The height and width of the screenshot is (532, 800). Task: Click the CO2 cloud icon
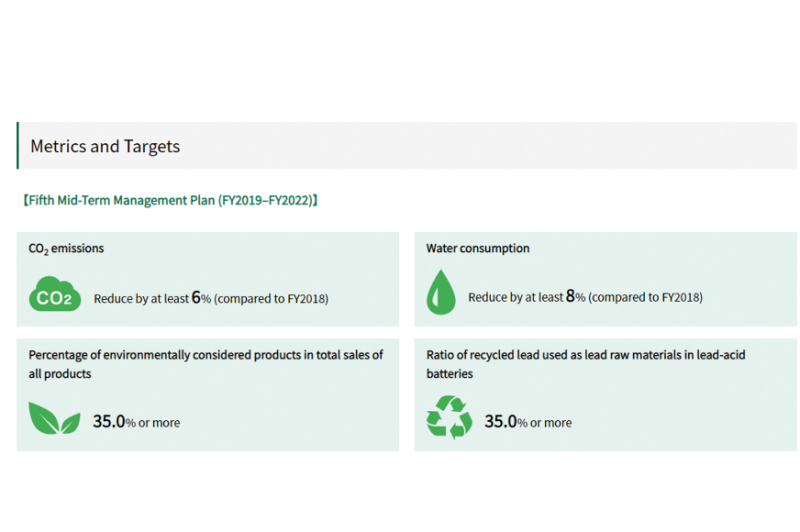click(x=55, y=296)
